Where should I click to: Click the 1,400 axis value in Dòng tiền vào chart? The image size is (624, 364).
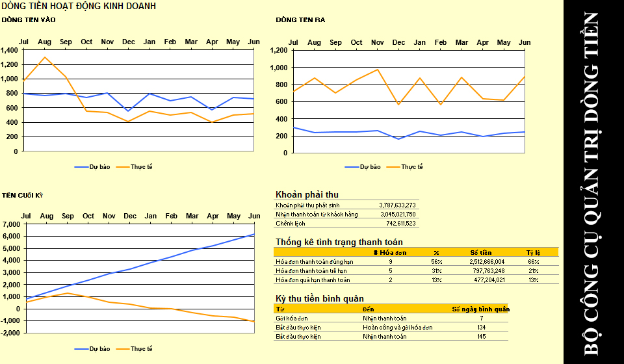click(9, 50)
